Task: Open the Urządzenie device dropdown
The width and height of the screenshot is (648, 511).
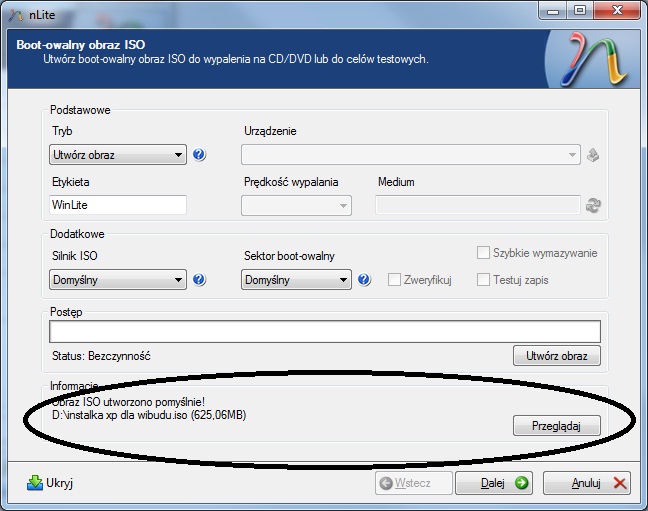Action: click(411, 155)
